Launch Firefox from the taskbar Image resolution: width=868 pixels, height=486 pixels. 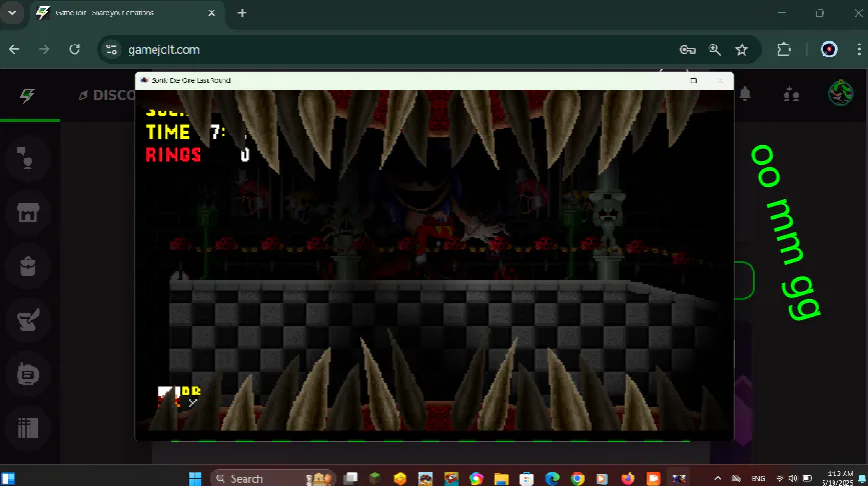[x=628, y=478]
